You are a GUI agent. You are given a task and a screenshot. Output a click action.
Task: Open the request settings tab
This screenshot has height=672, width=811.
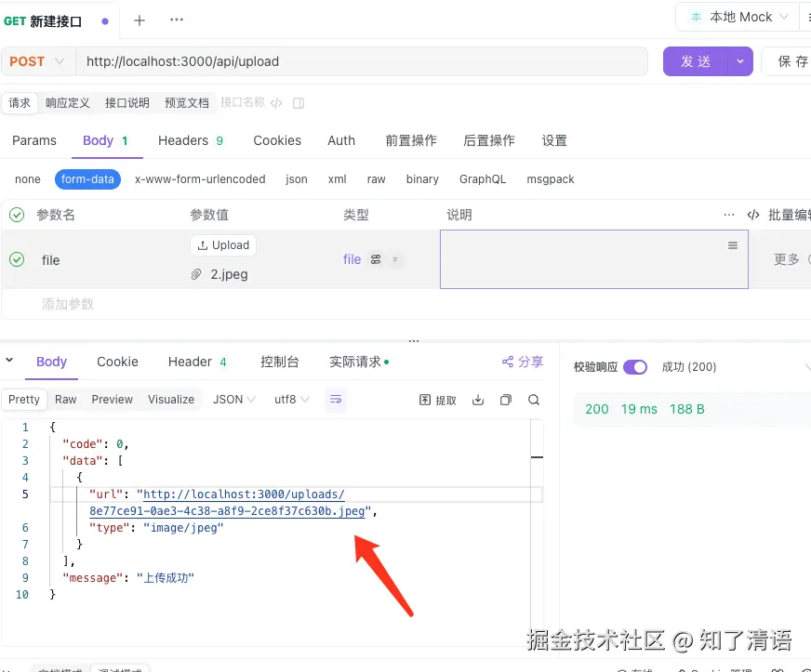[x=554, y=140]
